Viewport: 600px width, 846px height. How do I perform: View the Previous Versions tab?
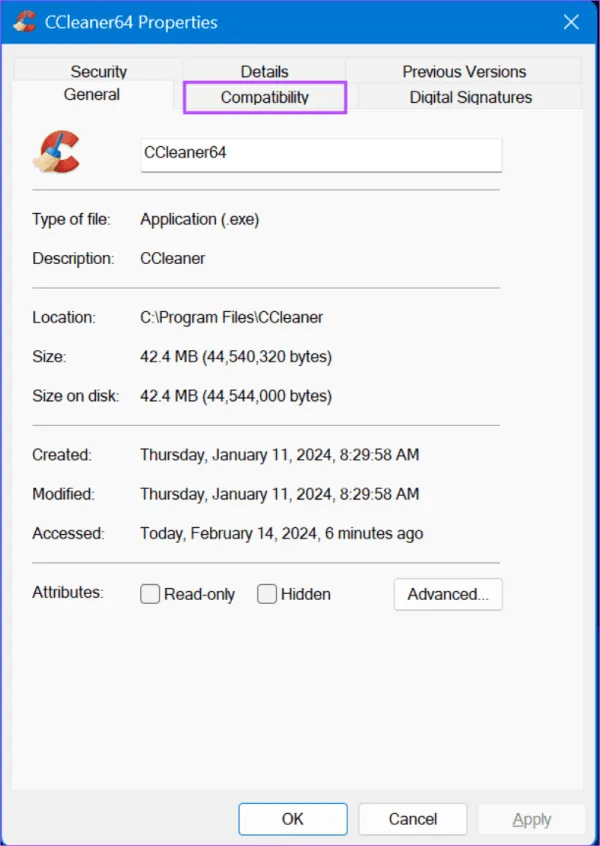click(x=464, y=71)
